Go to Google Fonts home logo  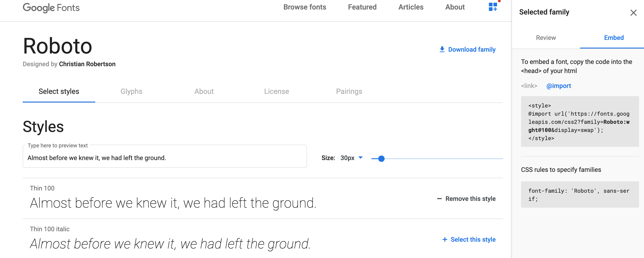[51, 8]
